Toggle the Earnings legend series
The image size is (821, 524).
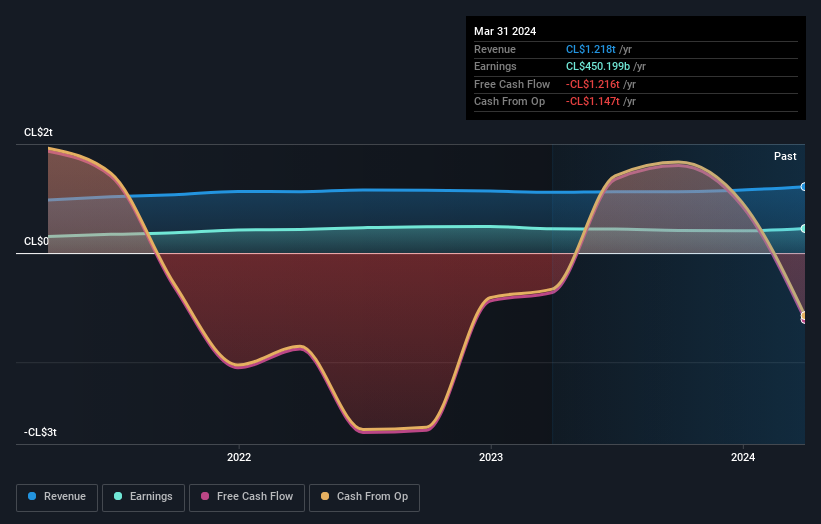[143, 497]
